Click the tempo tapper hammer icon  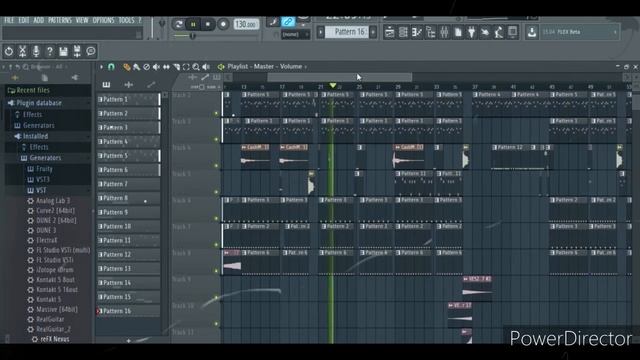pyautogui.click(x=499, y=32)
